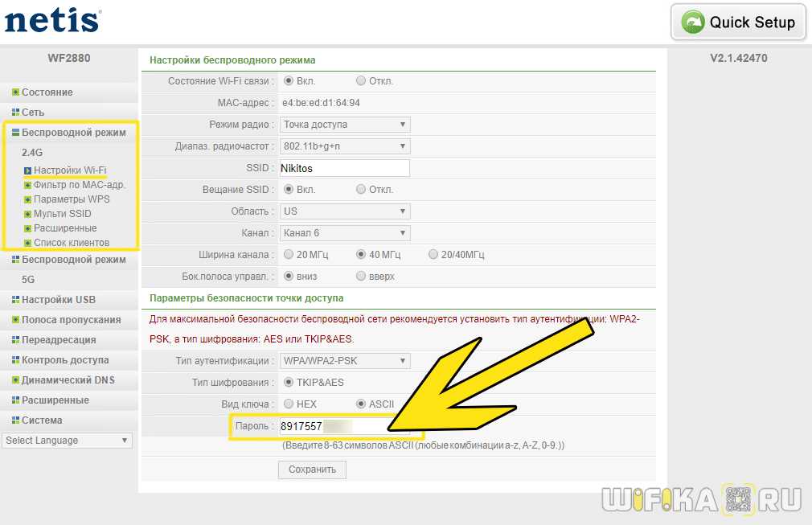Select Откл. for Wi-Fi connection state
The width and height of the screenshot is (812, 525).
[361, 80]
